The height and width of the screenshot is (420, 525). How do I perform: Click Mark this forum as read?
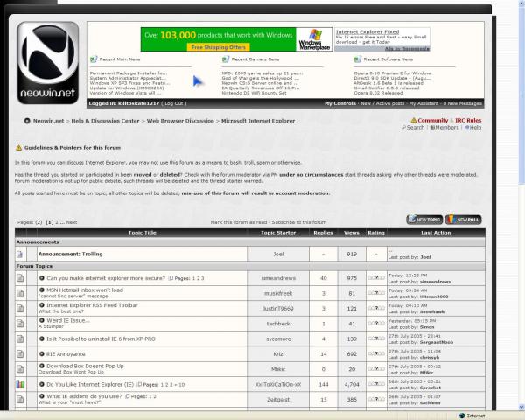pyautogui.click(x=239, y=222)
